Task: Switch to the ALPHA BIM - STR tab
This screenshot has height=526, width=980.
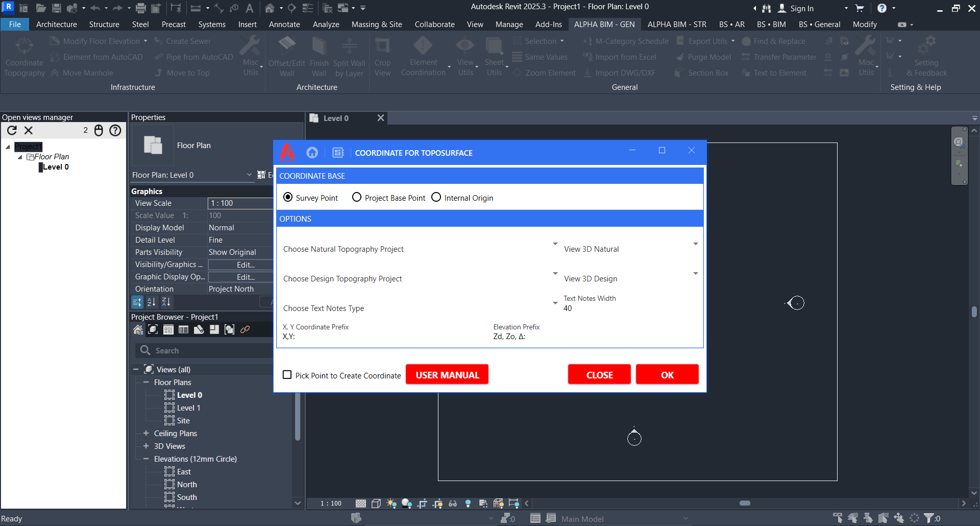Action: tap(677, 25)
